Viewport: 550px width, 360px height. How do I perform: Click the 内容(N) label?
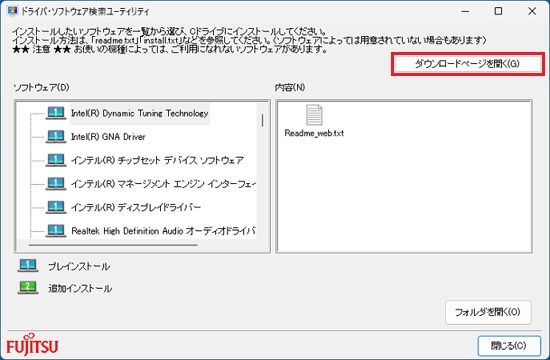290,87
